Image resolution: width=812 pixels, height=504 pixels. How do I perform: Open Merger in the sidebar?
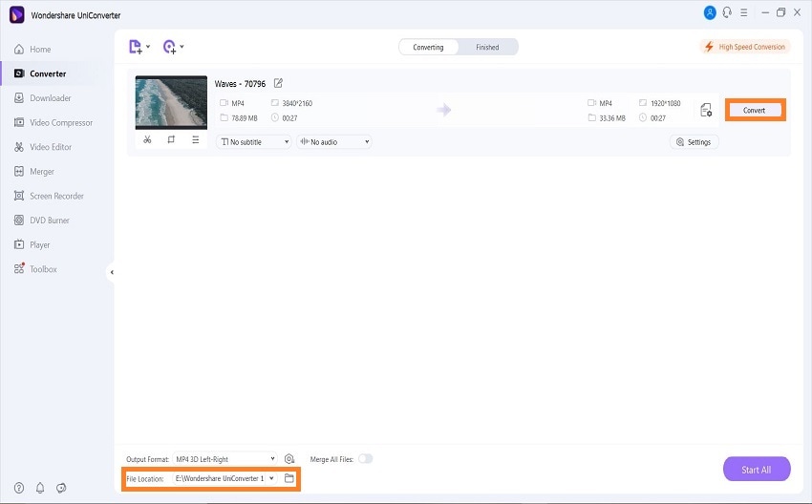coord(33,171)
